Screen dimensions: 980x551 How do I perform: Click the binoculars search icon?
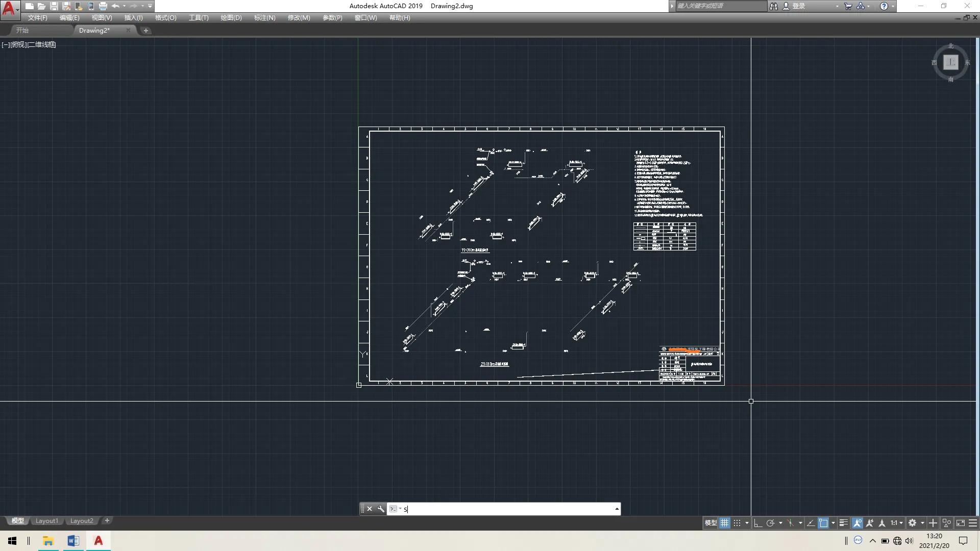[x=774, y=6]
